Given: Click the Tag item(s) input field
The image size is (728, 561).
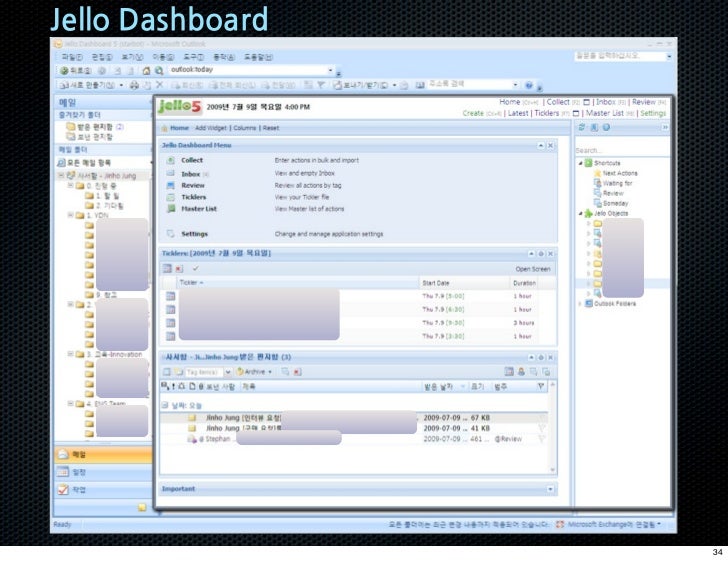Looking at the screenshot, I should tap(204, 372).
